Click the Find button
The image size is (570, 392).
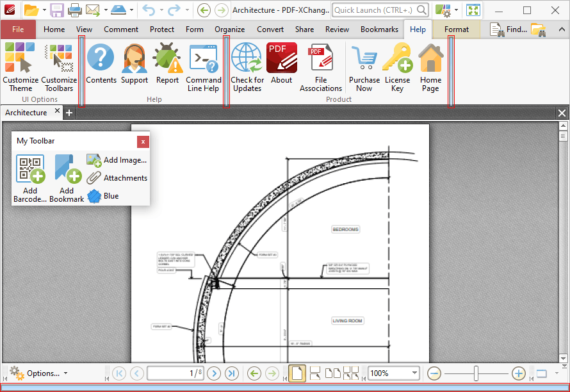pos(509,29)
